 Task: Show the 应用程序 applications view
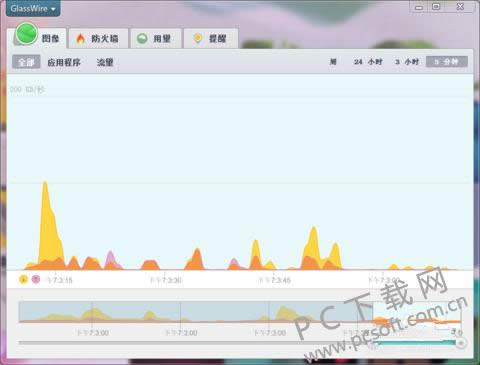pos(64,62)
